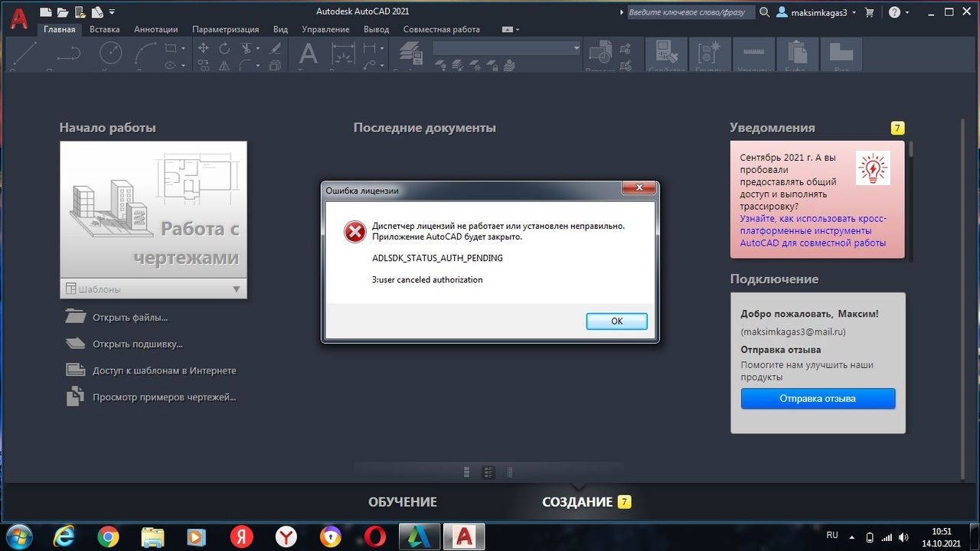Viewport: 980px width, 551px height.
Task: Click the notification lightbulb icon
Action: click(873, 168)
